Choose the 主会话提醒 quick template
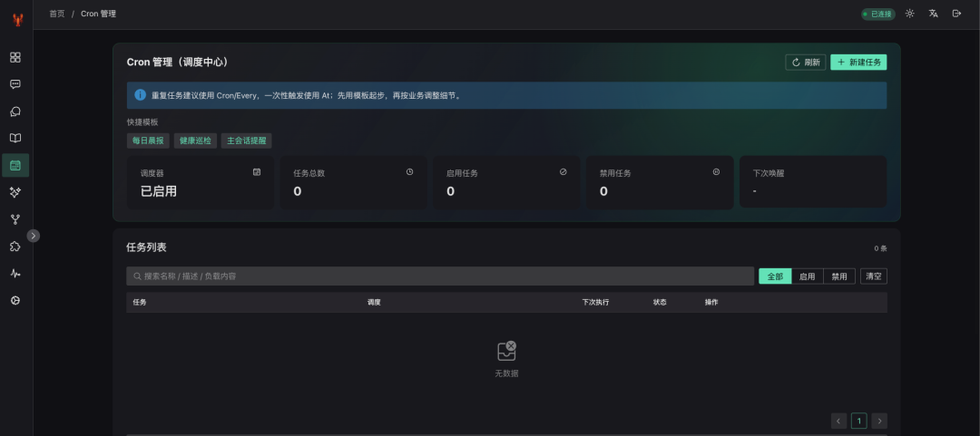The width and height of the screenshot is (980, 436). 246,140
